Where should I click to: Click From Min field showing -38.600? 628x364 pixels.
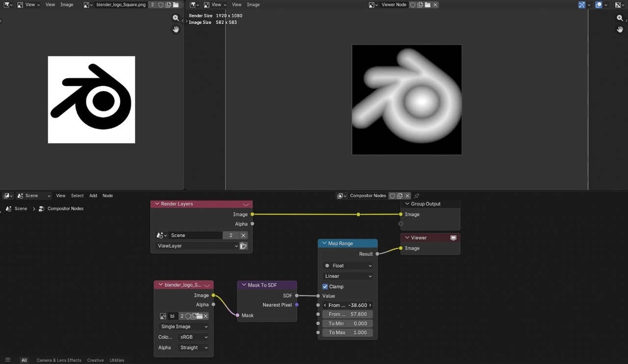tap(347, 305)
